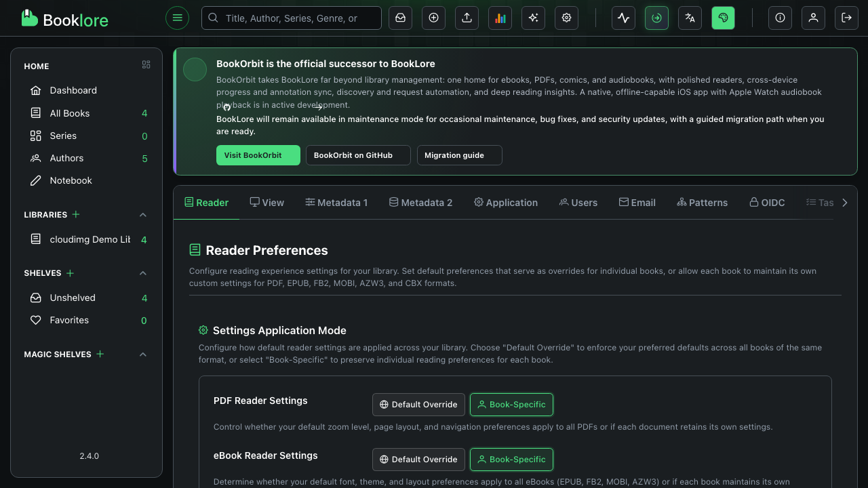Open the Email settings tab
This screenshot has width=868, height=488.
[x=637, y=203]
